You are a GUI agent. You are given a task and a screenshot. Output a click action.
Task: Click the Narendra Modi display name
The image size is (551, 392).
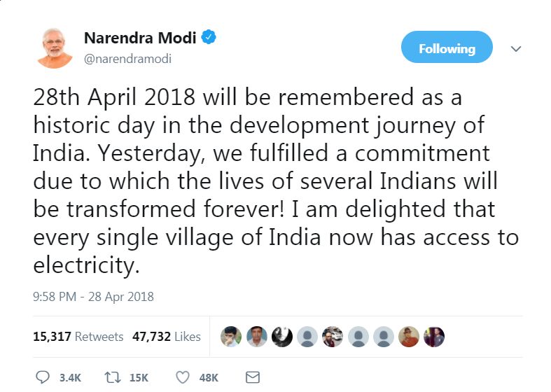coord(140,38)
